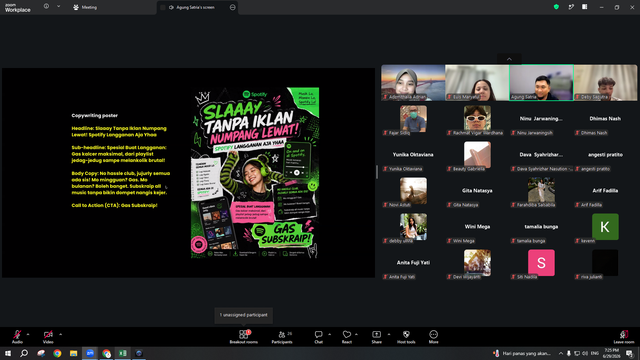Viewport: 640px width, 360px height.
Task: Select Agung Satria's video thumbnail
Action: [x=541, y=82]
